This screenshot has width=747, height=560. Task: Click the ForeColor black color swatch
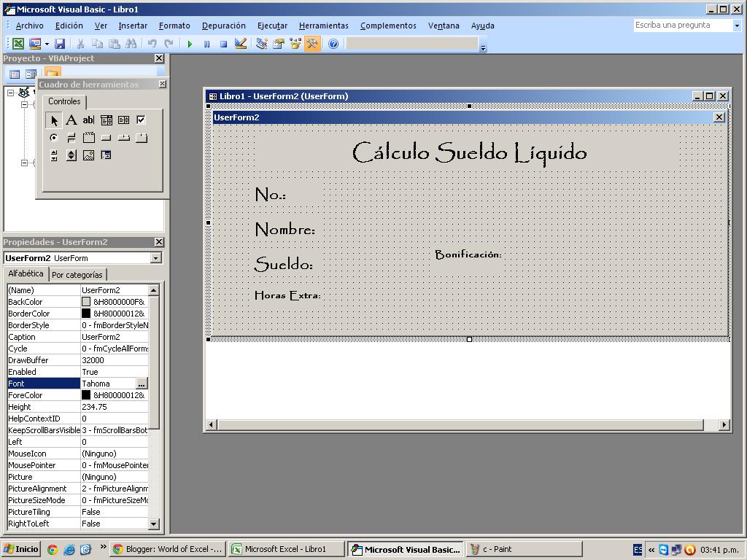(x=86, y=395)
